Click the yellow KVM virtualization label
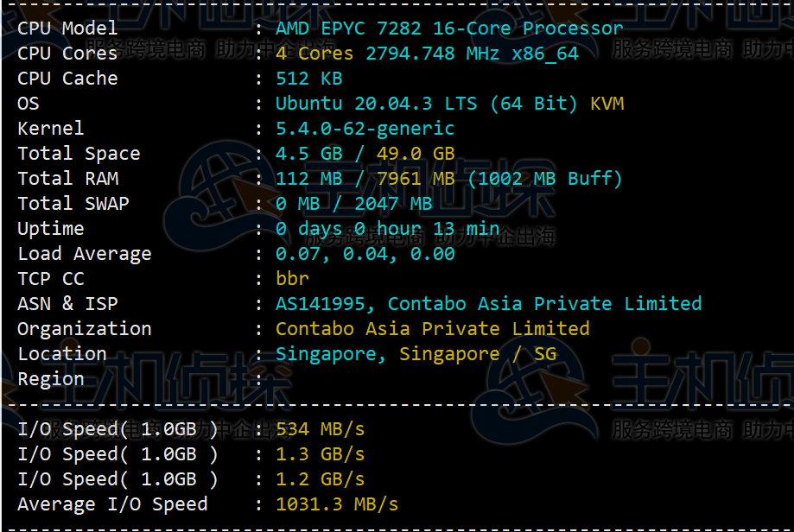This screenshot has height=532, width=794. [607, 104]
